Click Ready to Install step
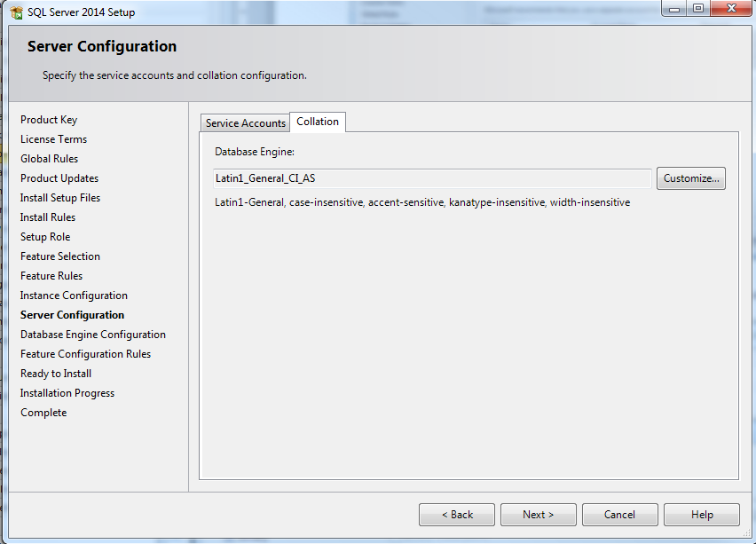The height and width of the screenshot is (544, 756). click(56, 374)
